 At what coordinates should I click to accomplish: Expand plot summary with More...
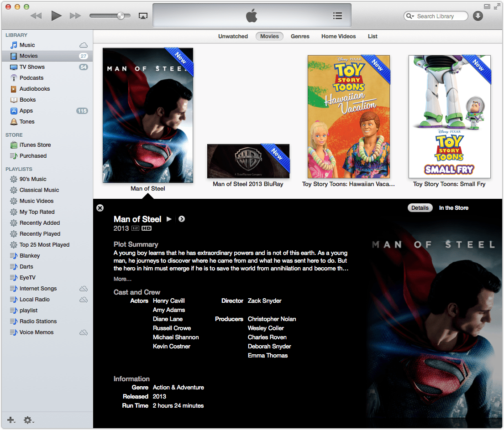122,279
